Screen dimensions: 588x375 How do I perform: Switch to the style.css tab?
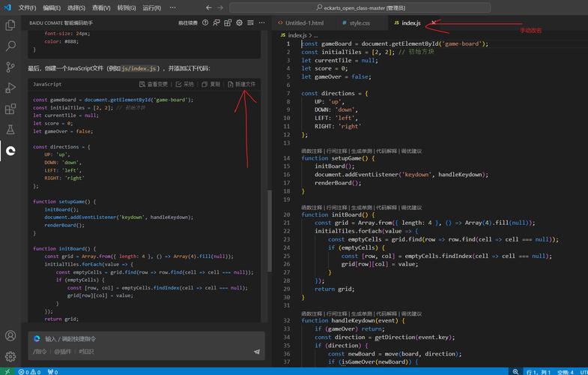pos(357,23)
